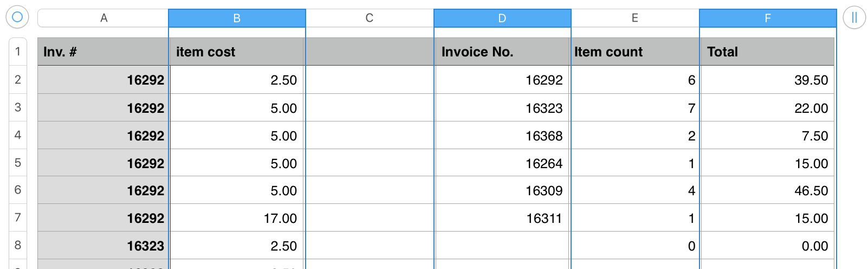Screen dimensions: 868x269
Task: Select row 1 header
Action: point(18,52)
